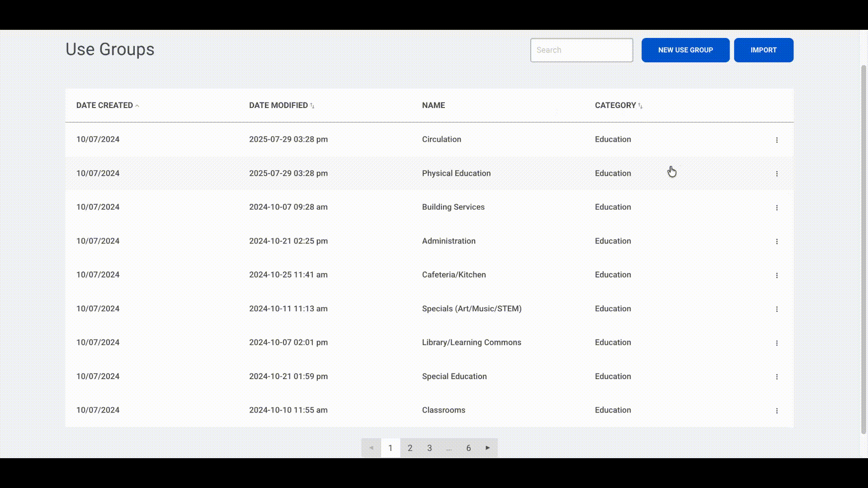
Task: Sort by Date Created column header
Action: click(x=108, y=105)
